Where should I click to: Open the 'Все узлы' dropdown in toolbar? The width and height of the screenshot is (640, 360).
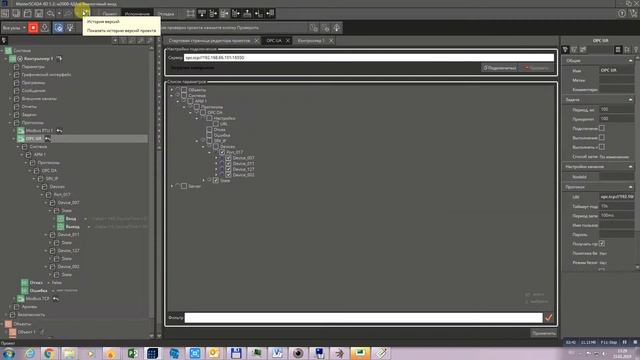[14, 28]
